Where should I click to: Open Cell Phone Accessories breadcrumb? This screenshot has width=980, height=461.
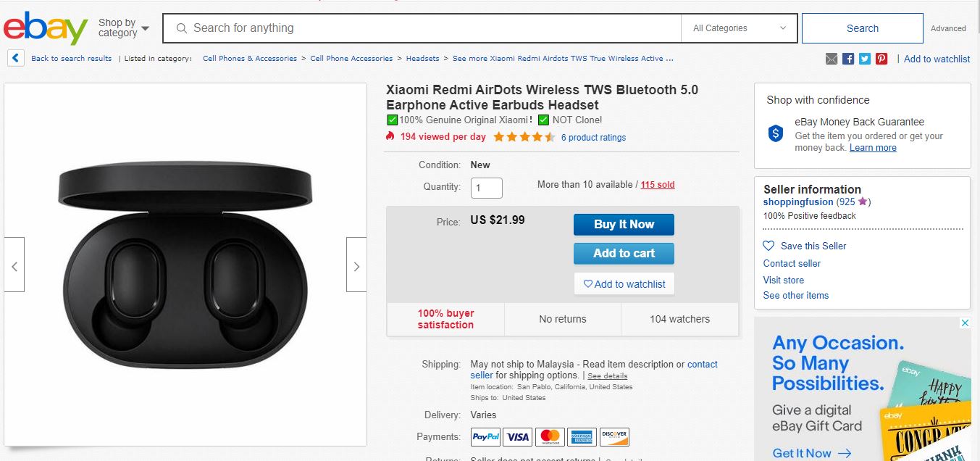[x=351, y=59]
